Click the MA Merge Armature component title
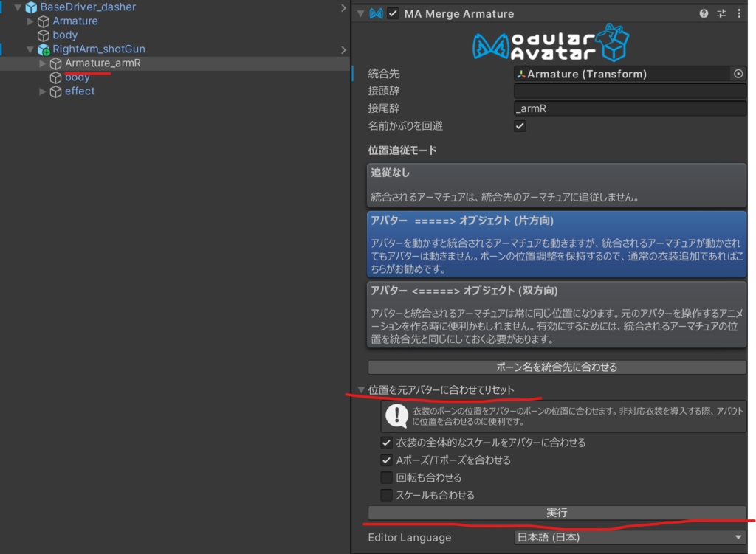Image resolution: width=756 pixels, height=554 pixels. (x=459, y=14)
